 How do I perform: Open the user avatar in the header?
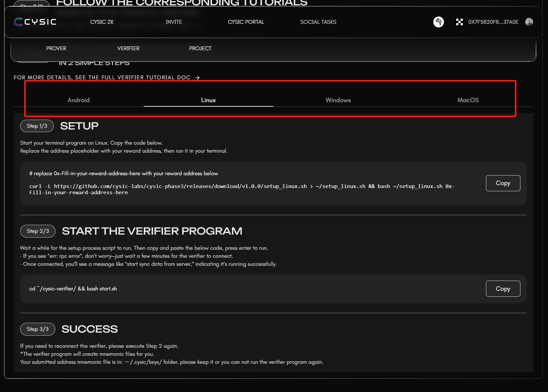(x=529, y=22)
